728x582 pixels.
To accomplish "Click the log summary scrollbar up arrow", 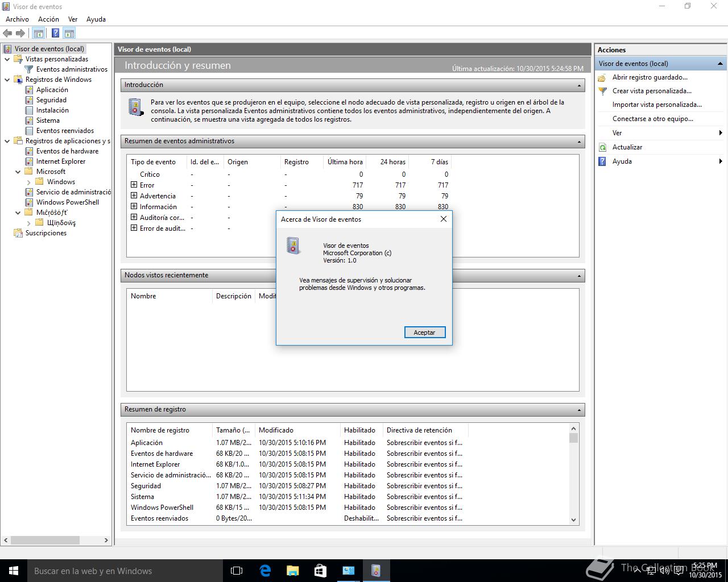I will coord(573,429).
